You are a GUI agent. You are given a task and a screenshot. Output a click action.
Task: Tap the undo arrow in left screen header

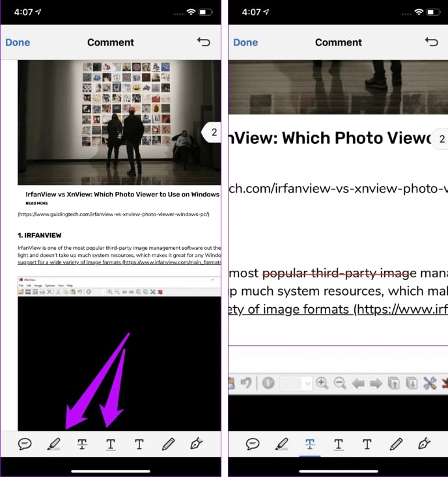tap(204, 42)
